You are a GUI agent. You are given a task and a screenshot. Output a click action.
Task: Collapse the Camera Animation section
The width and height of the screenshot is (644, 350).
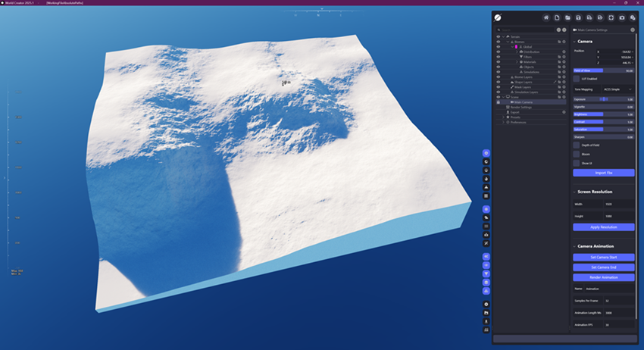[575, 246]
